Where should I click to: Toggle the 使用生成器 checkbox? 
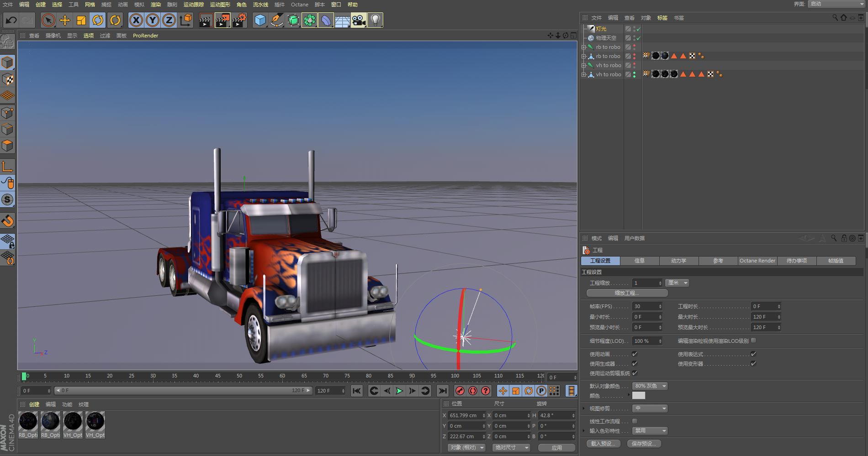pyautogui.click(x=635, y=364)
